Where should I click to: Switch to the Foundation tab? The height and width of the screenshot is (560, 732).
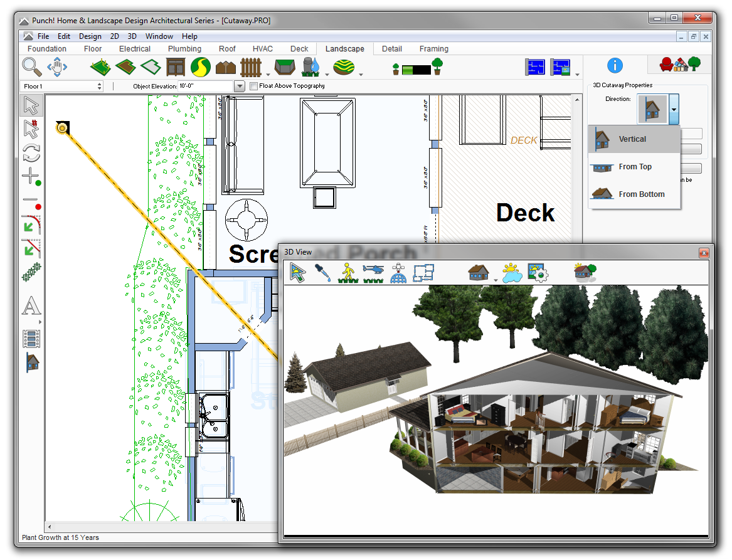point(46,48)
